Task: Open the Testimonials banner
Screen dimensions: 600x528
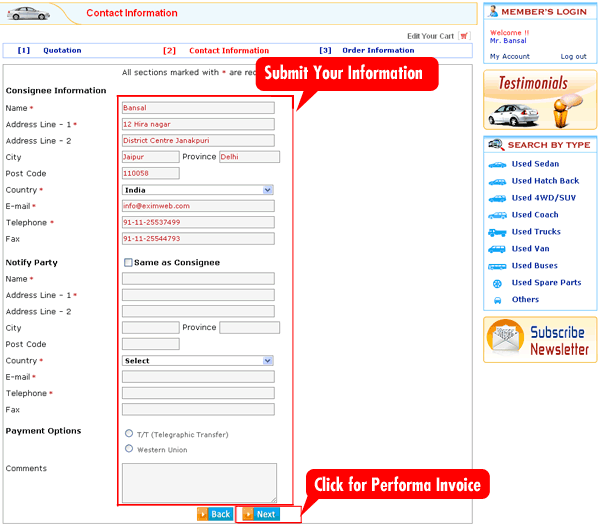Action: click(x=540, y=99)
